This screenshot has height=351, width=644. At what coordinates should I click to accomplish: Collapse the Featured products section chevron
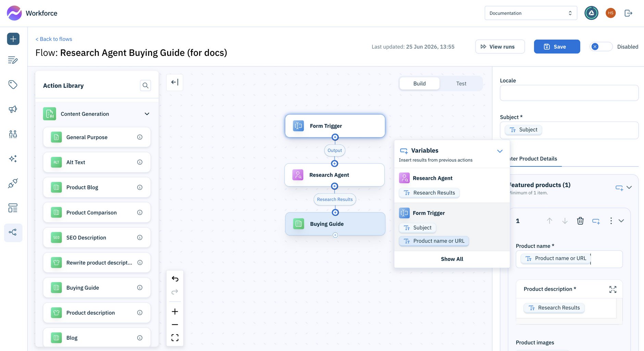pyautogui.click(x=629, y=187)
